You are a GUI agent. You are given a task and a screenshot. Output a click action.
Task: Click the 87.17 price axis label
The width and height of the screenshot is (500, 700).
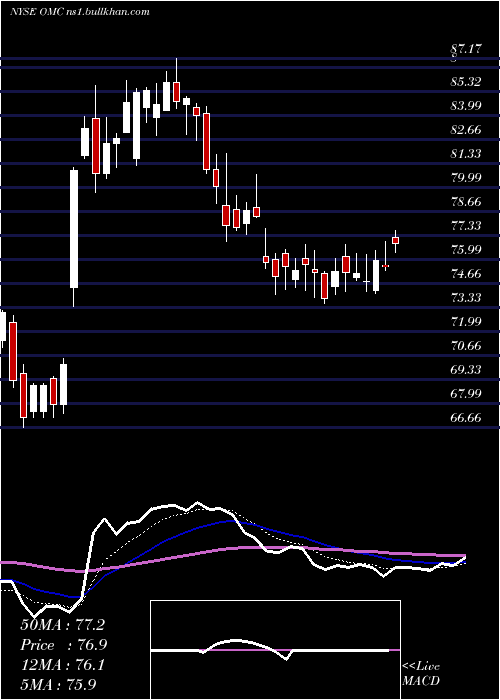(x=466, y=49)
